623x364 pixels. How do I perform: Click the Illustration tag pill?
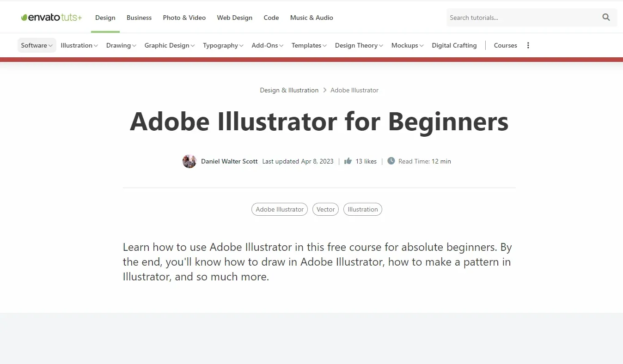(363, 209)
